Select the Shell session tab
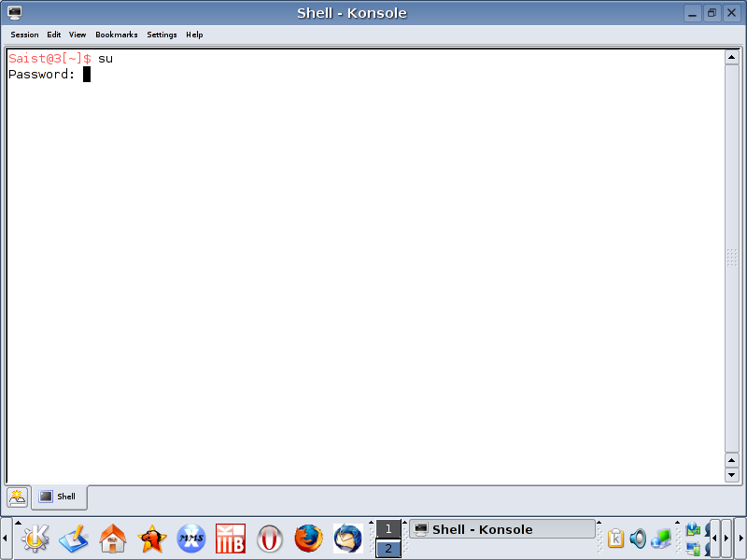Screen dimensions: 747x560 [59, 497]
